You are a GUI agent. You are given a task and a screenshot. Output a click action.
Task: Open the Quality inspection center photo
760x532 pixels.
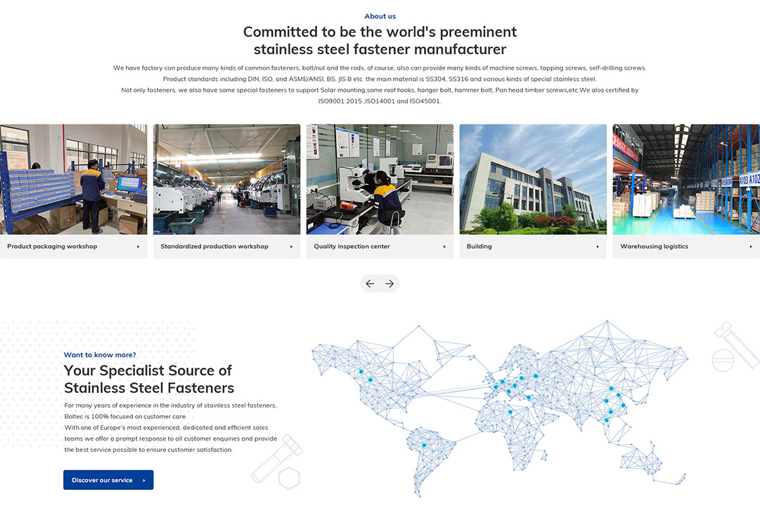pos(380,179)
